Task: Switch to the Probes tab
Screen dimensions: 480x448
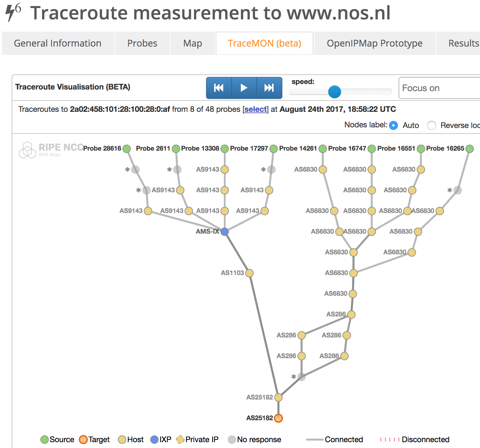Action: 142,43
